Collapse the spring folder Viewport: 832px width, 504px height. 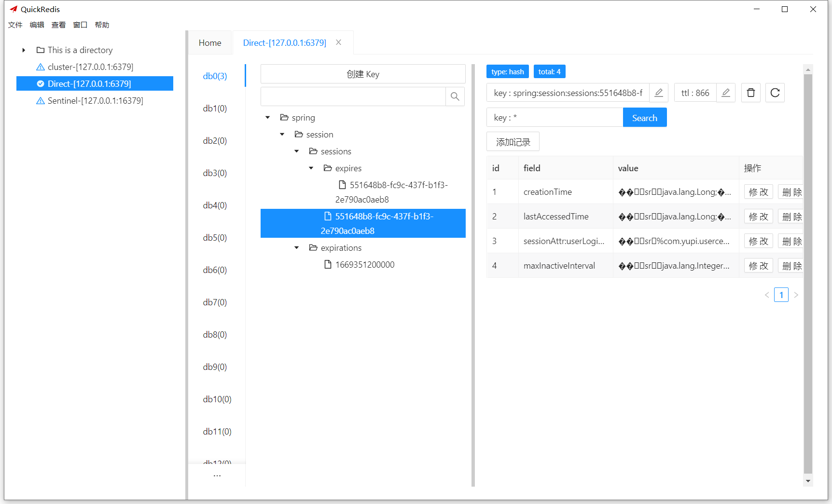click(x=268, y=118)
